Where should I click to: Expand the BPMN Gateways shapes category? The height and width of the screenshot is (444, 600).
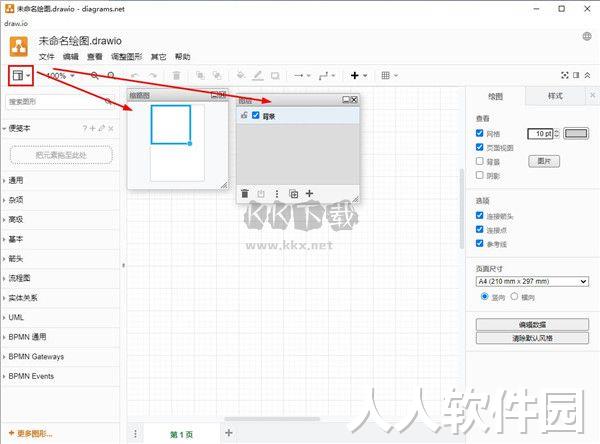pos(60,357)
